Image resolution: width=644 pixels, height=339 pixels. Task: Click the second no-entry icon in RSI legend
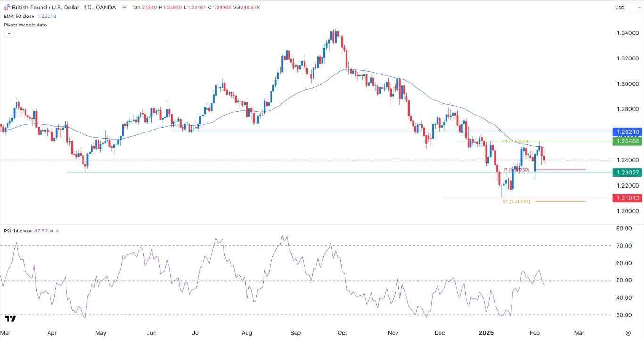[58, 231]
